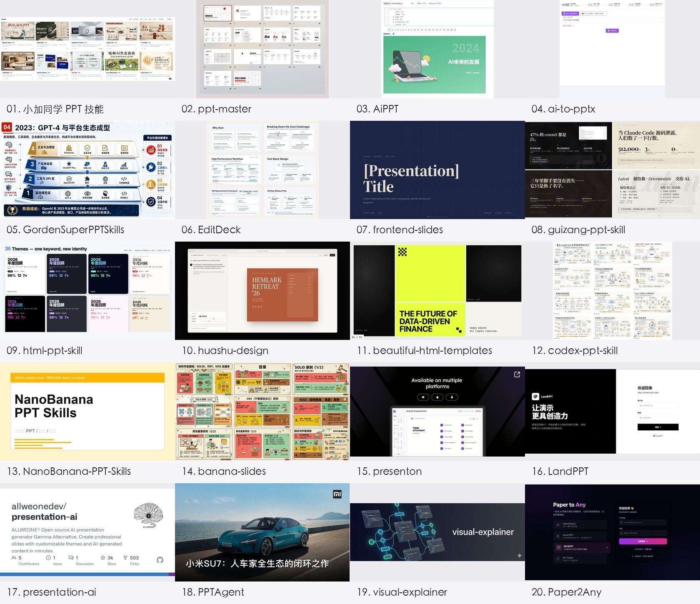Select step 01 radio in ai-to-pptx
This screenshot has width=700, height=604.
[563, 5]
